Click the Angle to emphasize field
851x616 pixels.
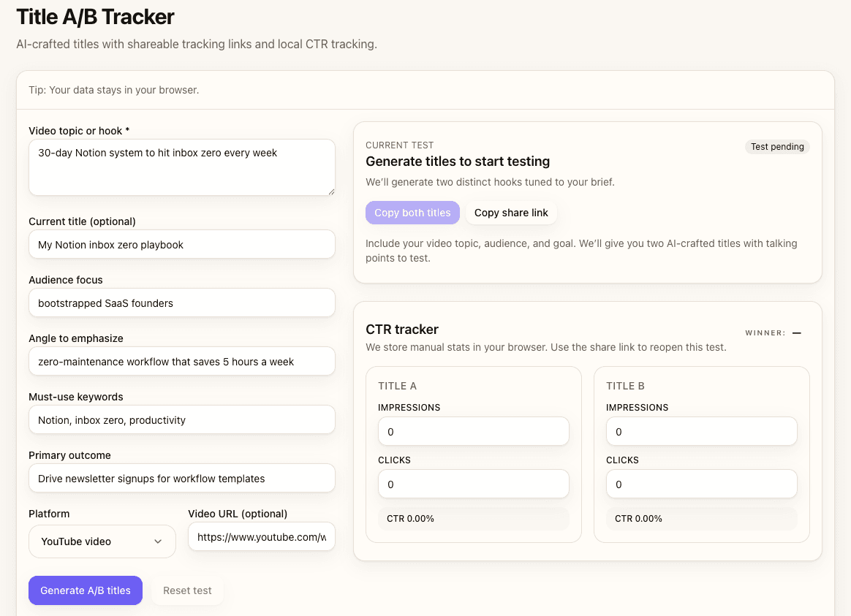[181, 361]
